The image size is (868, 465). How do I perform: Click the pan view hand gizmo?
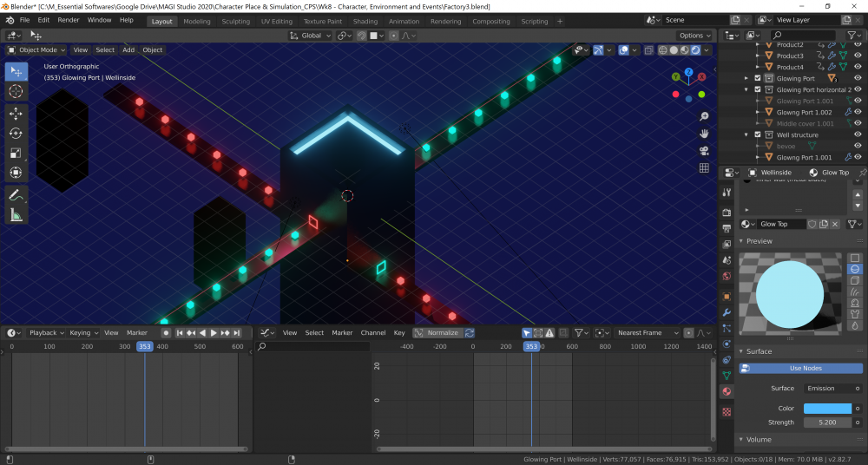(x=704, y=134)
